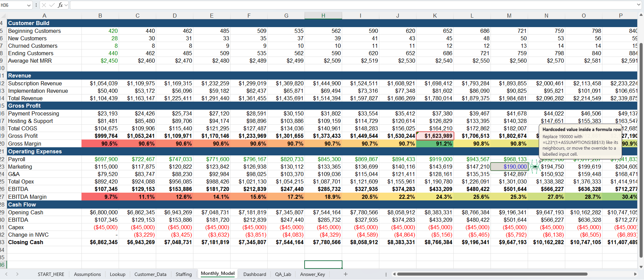Click horizontal scrollbar right arrow
The image size is (644, 280).
(635, 274)
